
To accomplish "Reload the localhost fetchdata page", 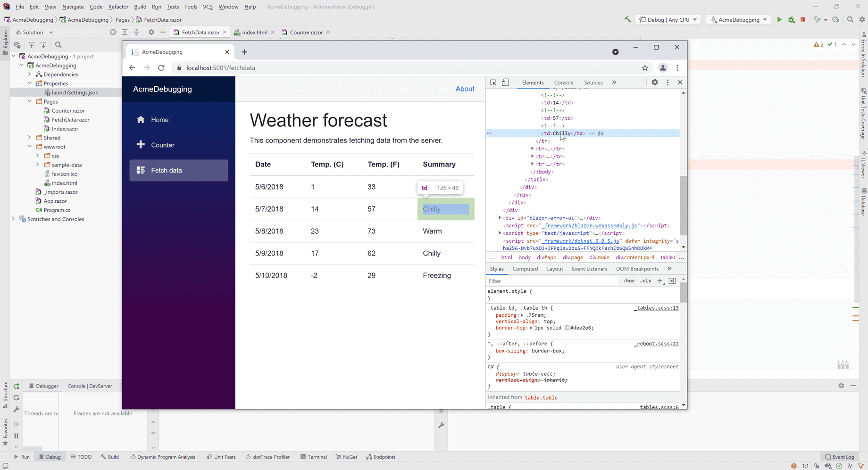I will (x=161, y=68).
